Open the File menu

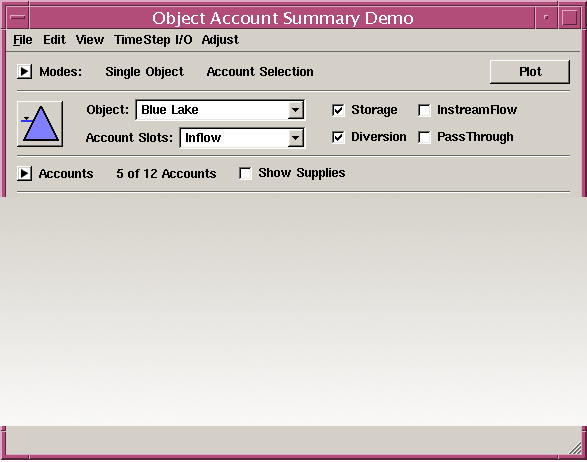coord(23,40)
